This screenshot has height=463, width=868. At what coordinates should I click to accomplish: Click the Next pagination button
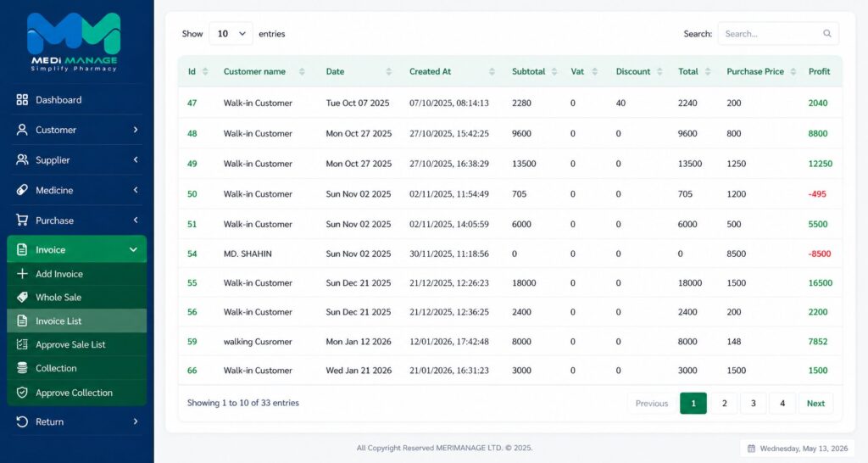click(x=815, y=403)
